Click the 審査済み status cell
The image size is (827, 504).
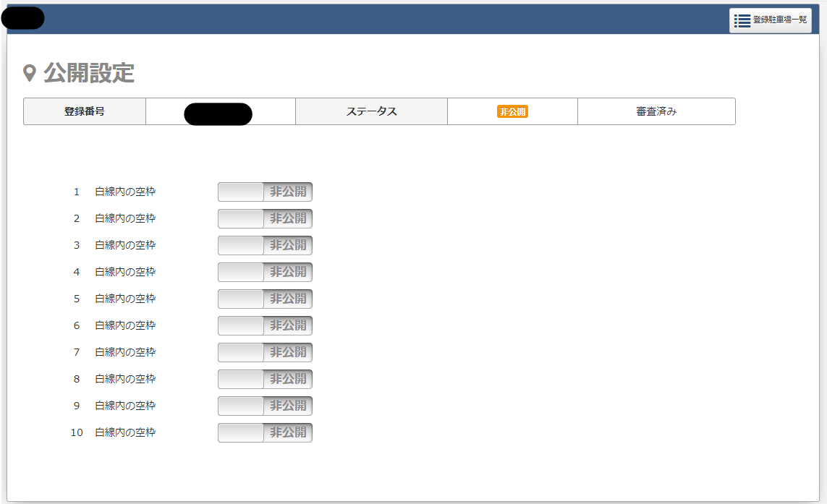(x=656, y=111)
